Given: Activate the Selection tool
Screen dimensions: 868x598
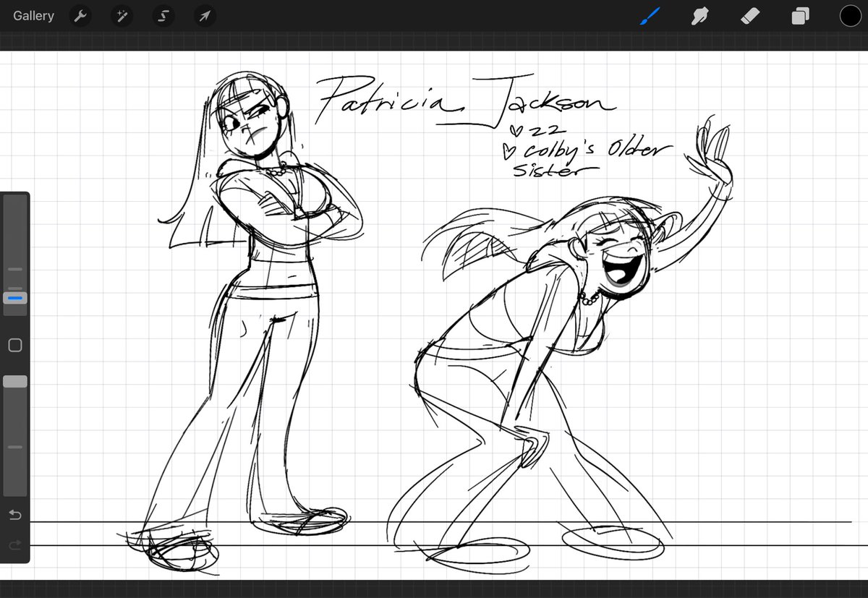Looking at the screenshot, I should [163, 15].
